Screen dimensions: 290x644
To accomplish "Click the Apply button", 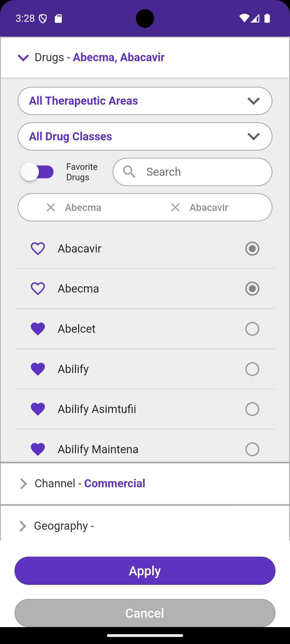I will tap(145, 571).
